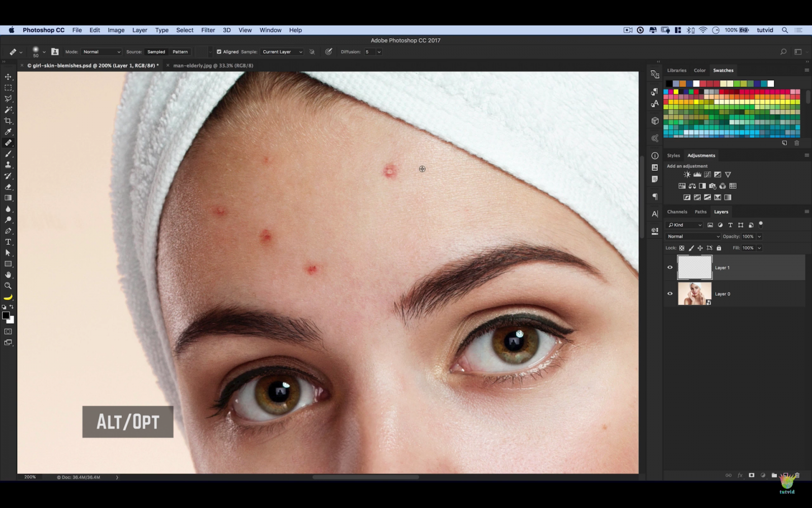Add a Brightness/Contrast adjustment layer
This screenshot has width=812, height=508.
(x=686, y=174)
